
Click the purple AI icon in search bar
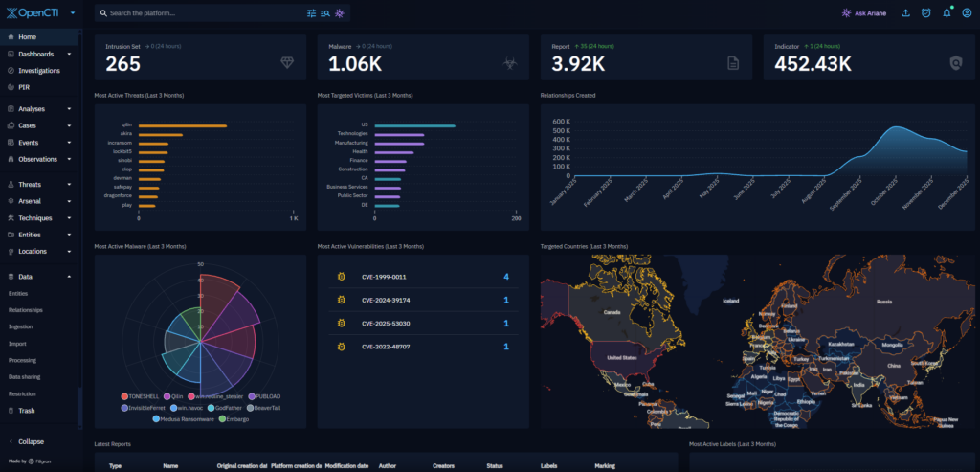pyautogui.click(x=340, y=13)
